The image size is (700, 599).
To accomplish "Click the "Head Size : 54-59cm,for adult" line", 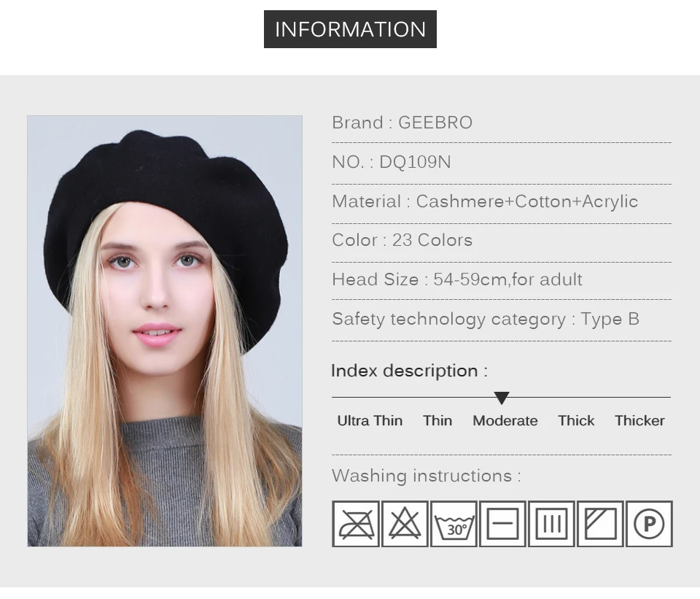I will [x=457, y=279].
